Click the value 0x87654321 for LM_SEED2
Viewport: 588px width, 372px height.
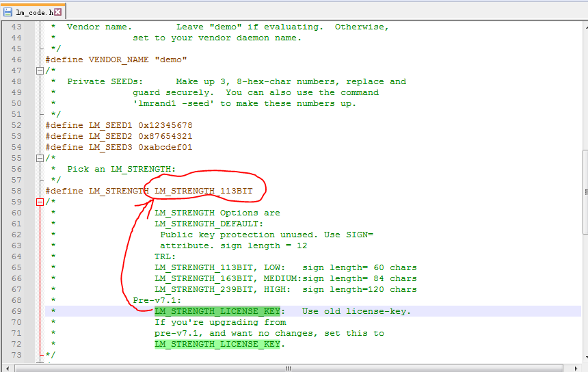click(x=165, y=136)
